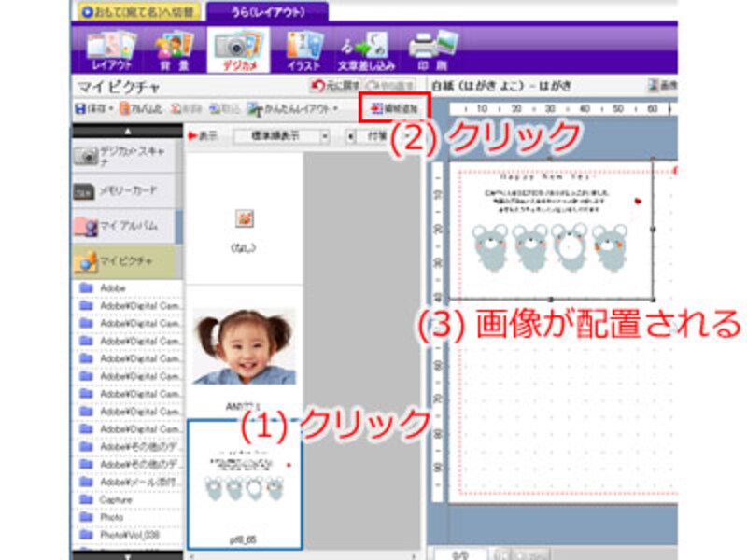Click the 印刷 printer icon
This screenshot has width=747, height=560.
pos(432,50)
